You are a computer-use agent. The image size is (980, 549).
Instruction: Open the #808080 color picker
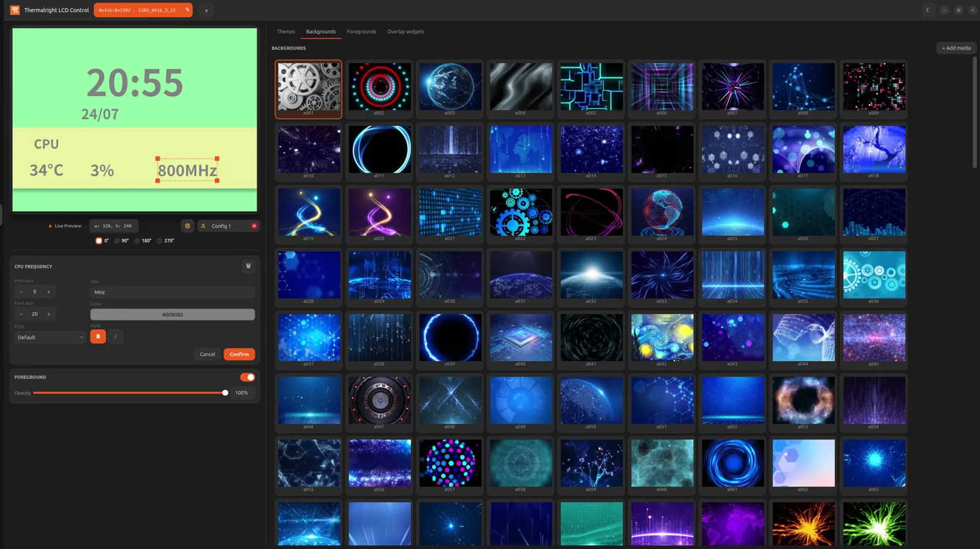click(x=173, y=315)
